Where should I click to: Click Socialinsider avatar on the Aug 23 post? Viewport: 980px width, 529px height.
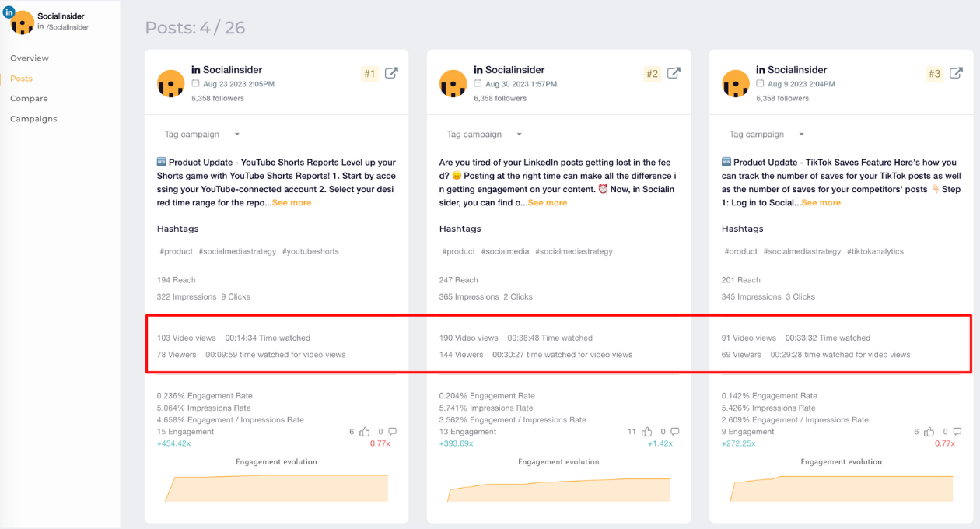point(171,83)
